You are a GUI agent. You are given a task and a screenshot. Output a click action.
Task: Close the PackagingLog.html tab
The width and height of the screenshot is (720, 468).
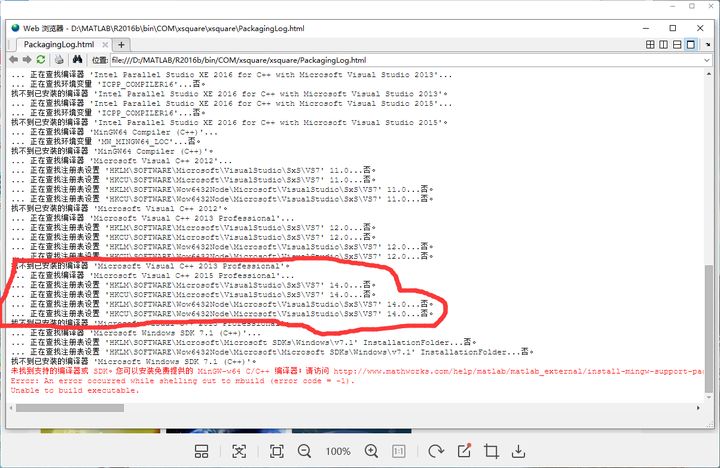pyautogui.click(x=105, y=45)
